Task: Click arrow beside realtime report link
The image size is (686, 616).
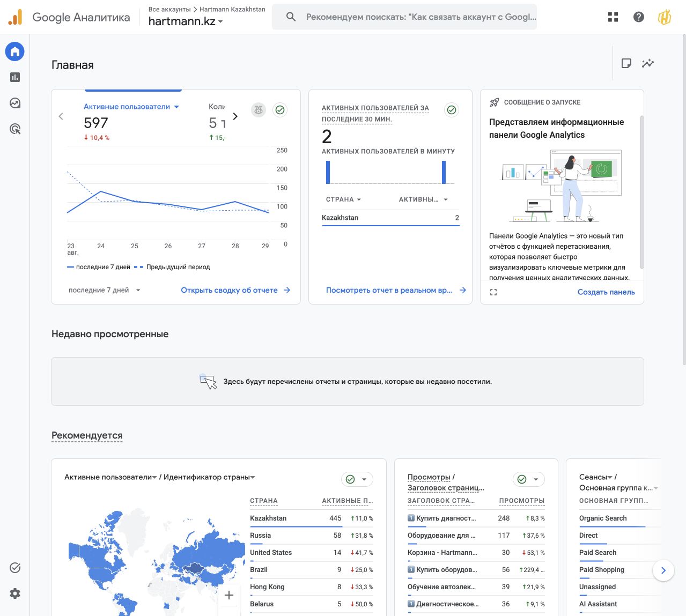Action: pyautogui.click(x=463, y=290)
